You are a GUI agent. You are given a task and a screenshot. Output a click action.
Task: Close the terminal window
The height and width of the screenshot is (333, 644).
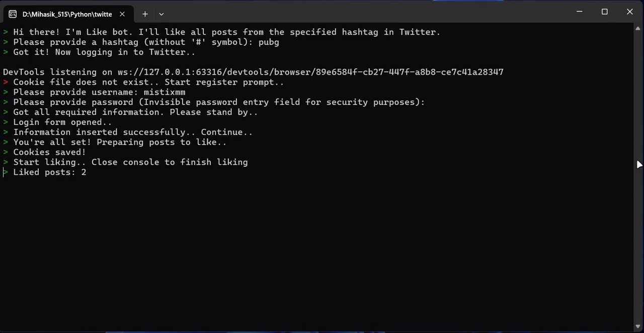[x=630, y=12]
